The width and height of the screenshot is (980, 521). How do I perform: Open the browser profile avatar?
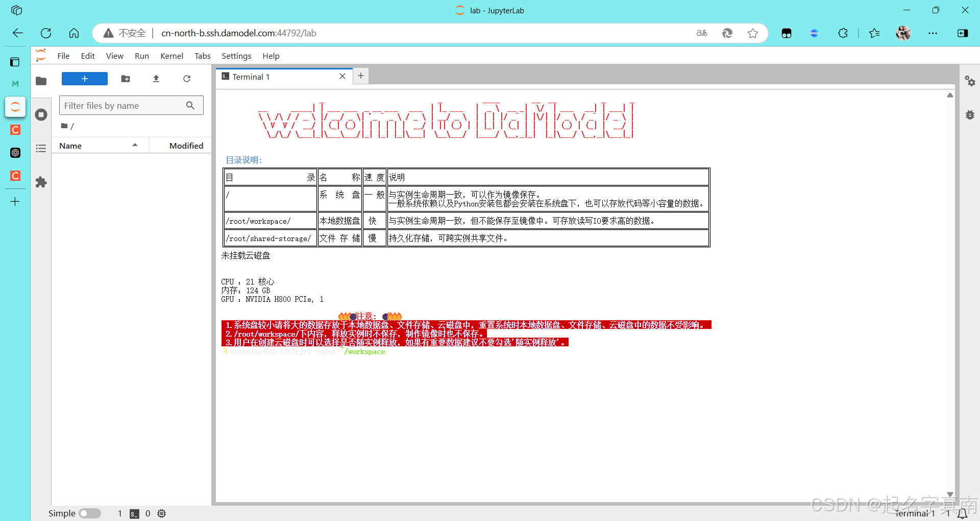tap(903, 33)
